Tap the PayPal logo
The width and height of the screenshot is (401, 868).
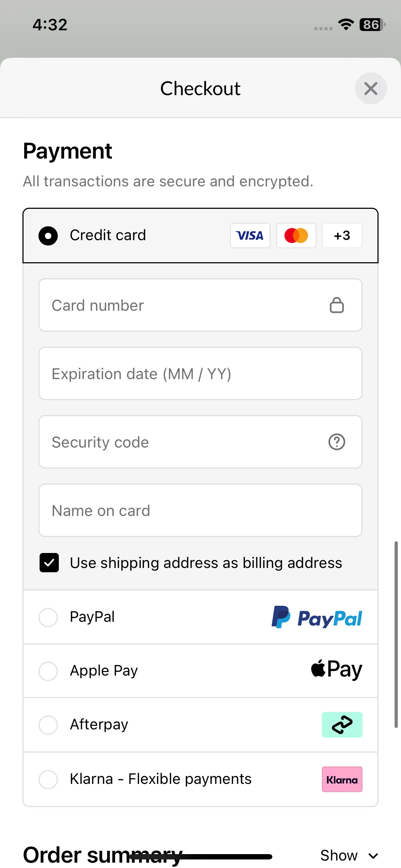pyautogui.click(x=317, y=617)
